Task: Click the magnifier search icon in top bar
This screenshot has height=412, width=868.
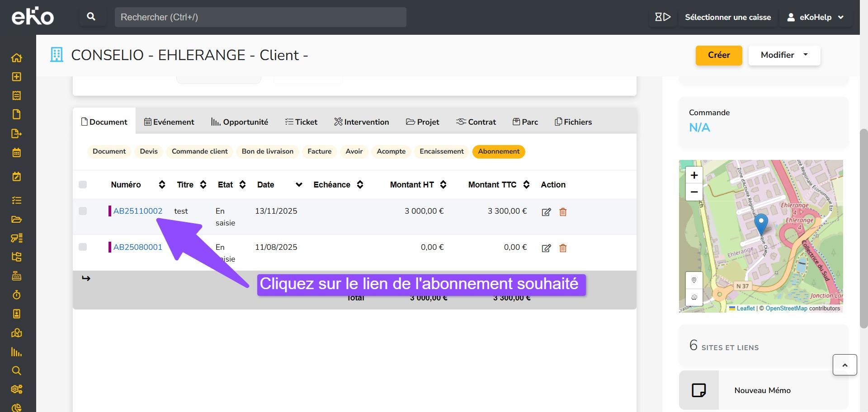Action: tap(91, 17)
